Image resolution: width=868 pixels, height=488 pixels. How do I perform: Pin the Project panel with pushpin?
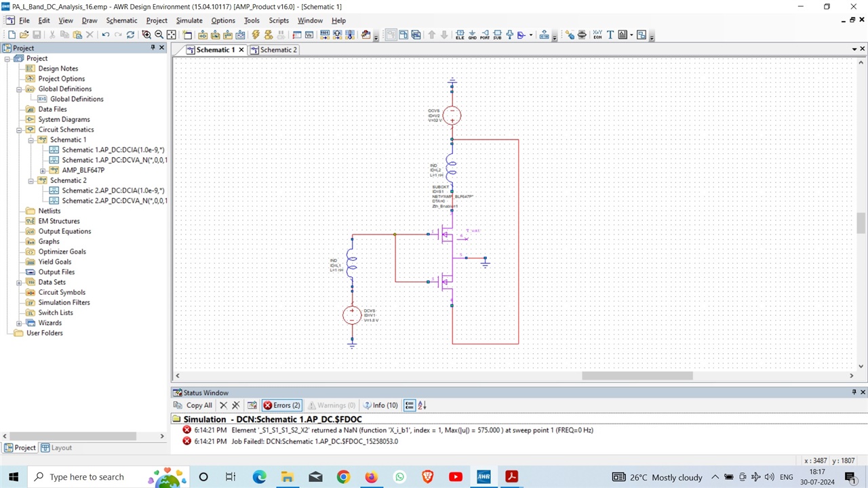(153, 48)
